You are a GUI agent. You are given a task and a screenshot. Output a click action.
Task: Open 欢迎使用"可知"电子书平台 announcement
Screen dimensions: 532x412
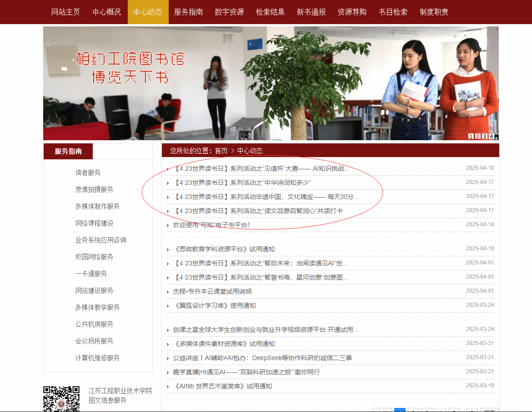(x=211, y=224)
